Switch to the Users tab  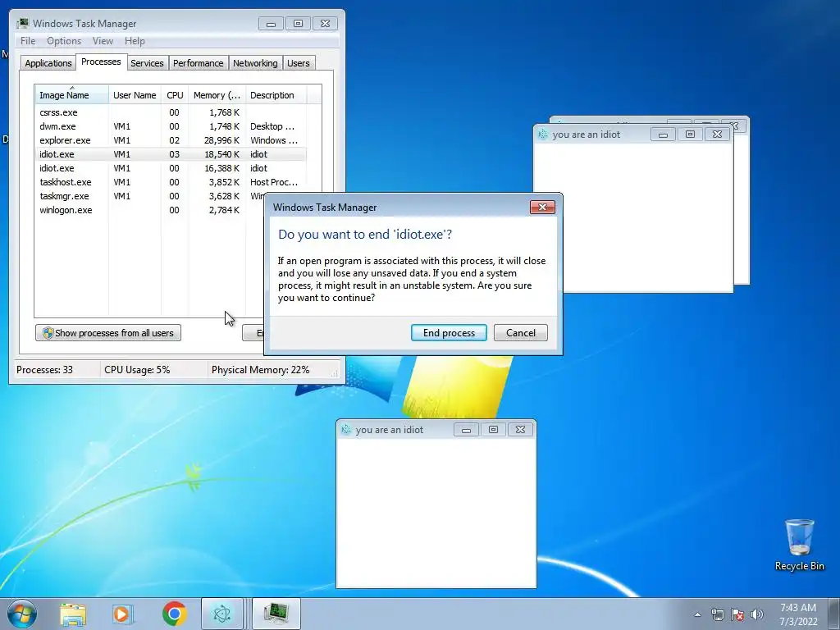[299, 62]
